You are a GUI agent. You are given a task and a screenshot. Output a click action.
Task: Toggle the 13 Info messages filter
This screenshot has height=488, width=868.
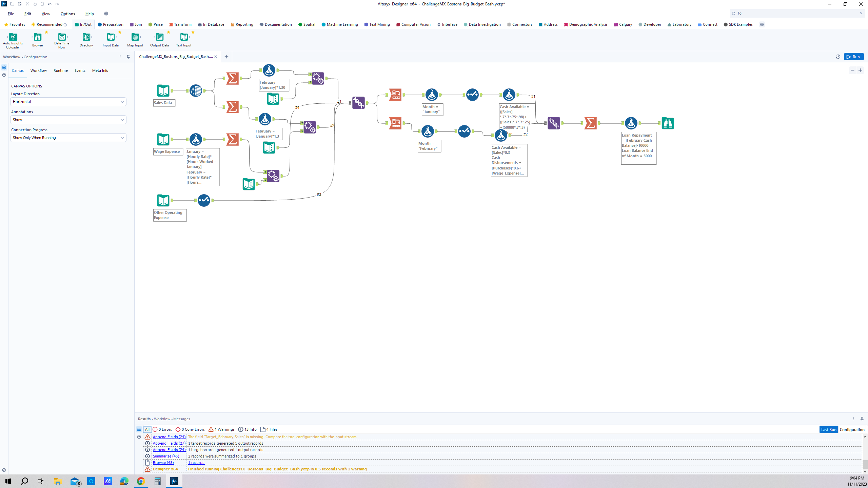click(x=248, y=429)
